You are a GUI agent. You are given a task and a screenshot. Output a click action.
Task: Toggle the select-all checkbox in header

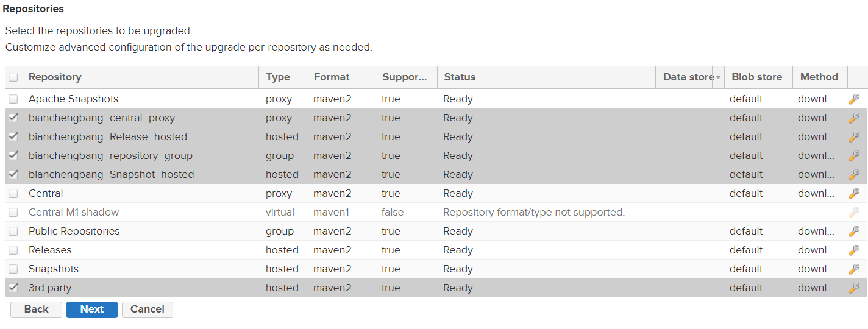point(13,77)
